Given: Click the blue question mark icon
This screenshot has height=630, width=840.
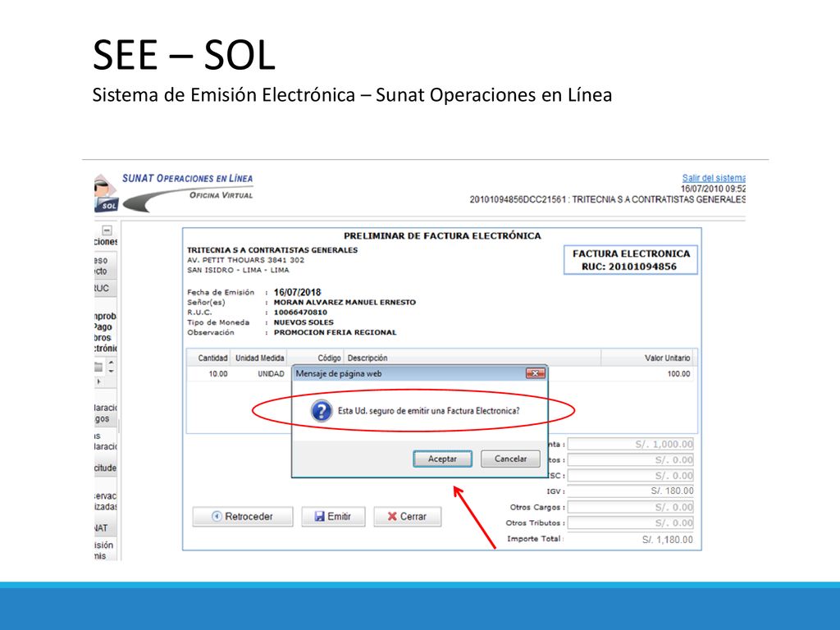Looking at the screenshot, I should click(322, 411).
